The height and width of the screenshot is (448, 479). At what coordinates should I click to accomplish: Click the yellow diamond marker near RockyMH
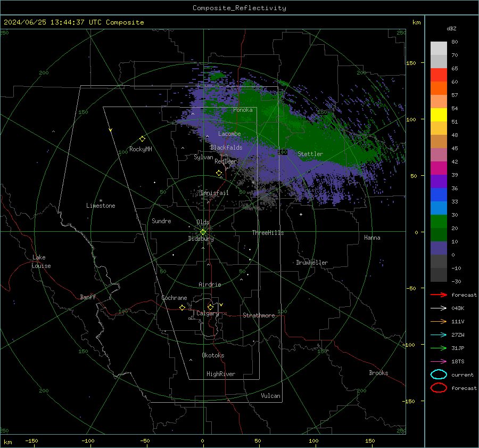(x=142, y=139)
